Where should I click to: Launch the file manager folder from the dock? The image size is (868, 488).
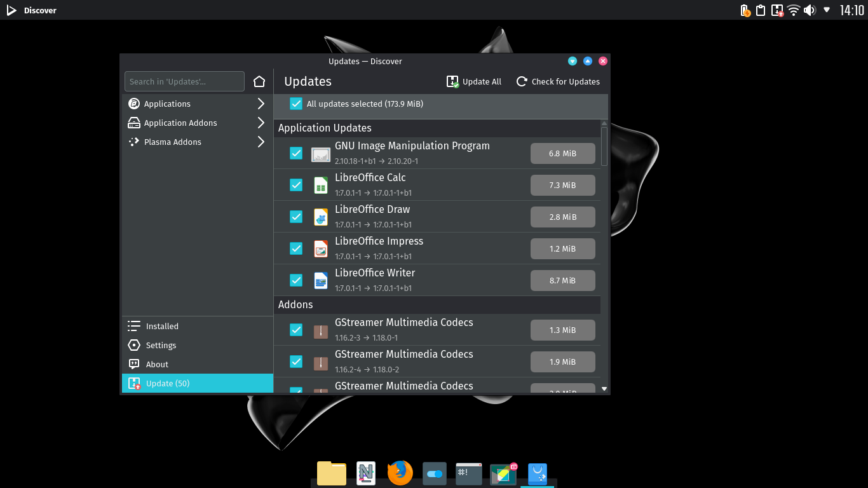[x=332, y=473]
